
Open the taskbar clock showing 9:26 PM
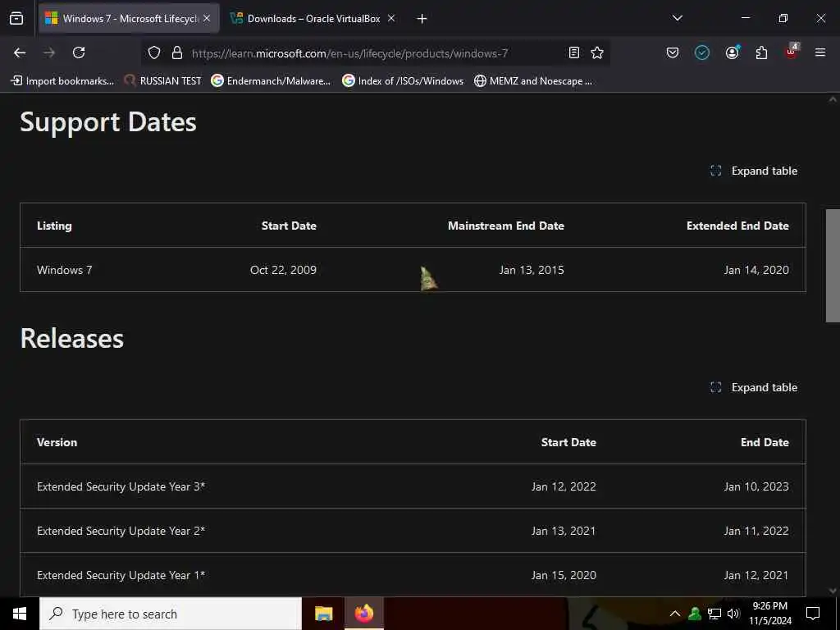tap(769, 614)
